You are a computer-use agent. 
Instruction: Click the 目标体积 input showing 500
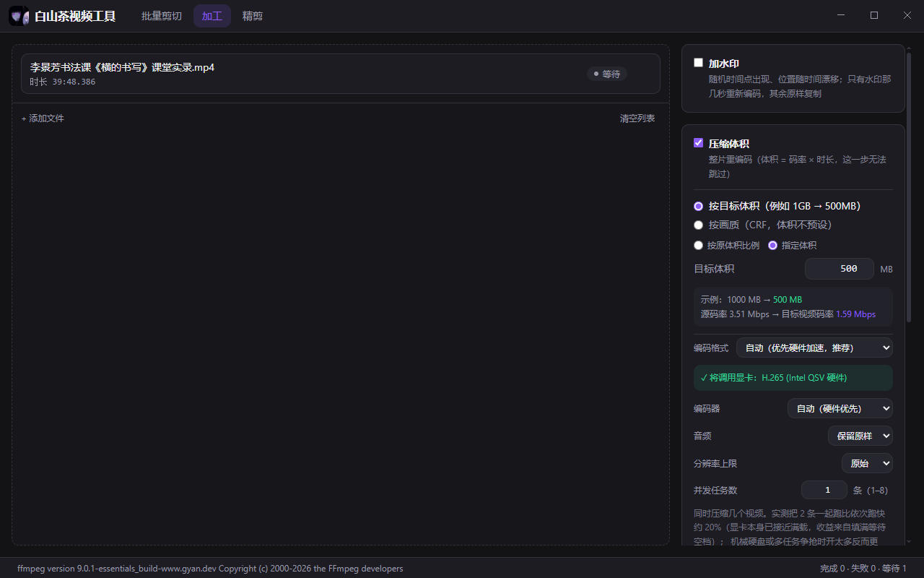coord(840,269)
